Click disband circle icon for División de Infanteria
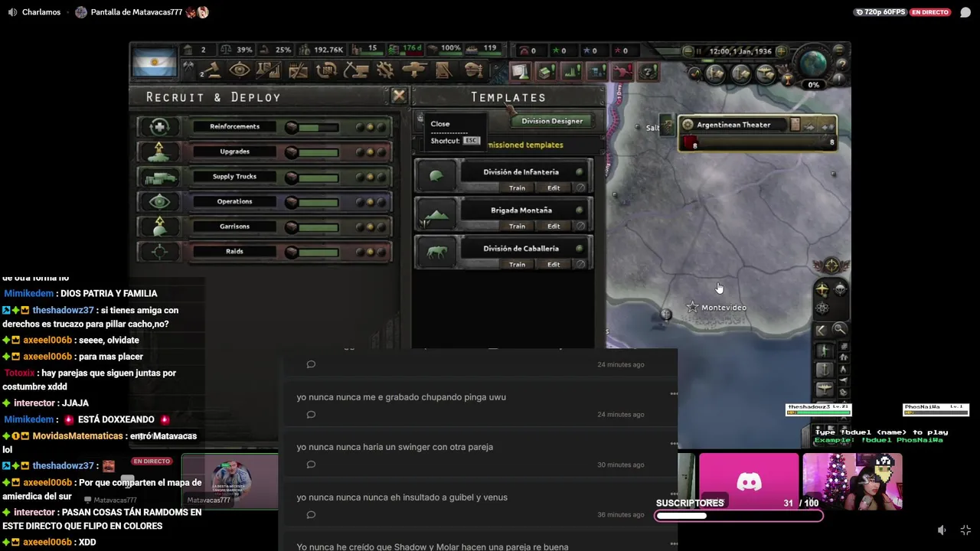Screen dimensions: 980x551 click(x=581, y=188)
